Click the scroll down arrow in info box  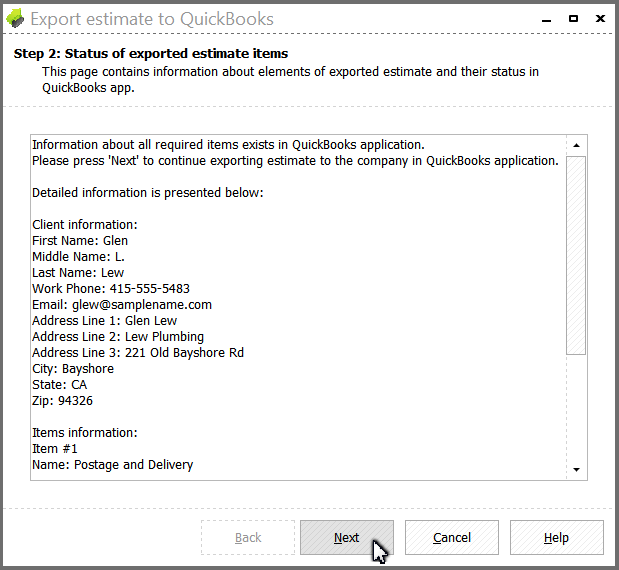click(x=576, y=469)
